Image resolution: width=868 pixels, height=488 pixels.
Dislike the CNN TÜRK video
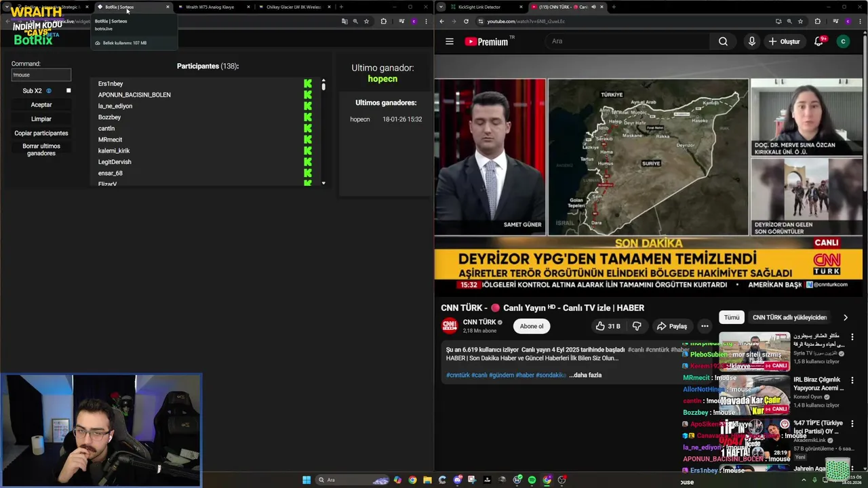pos(637,326)
